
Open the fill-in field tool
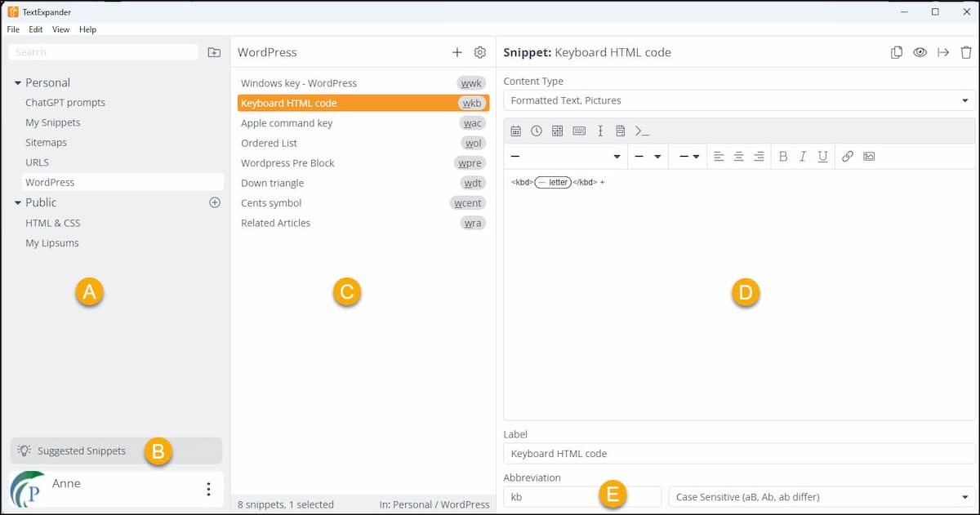tap(559, 131)
